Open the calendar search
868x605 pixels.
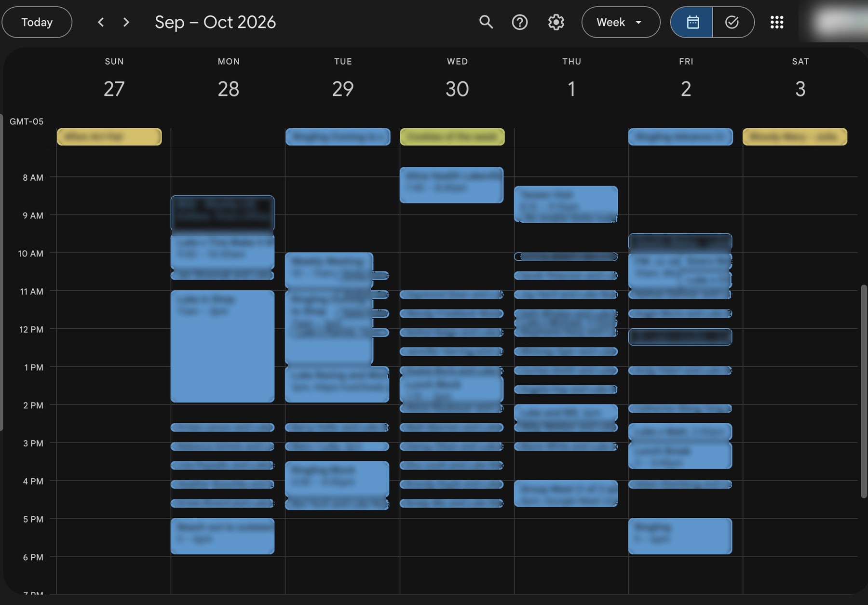click(486, 22)
